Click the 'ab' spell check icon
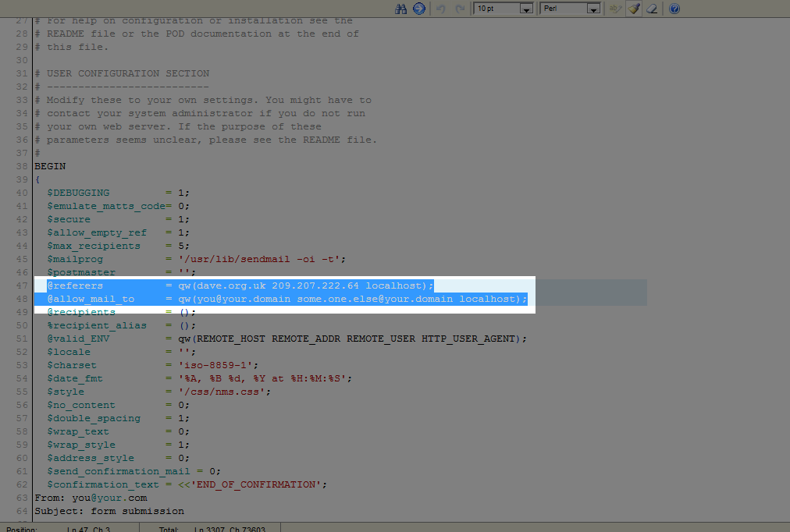Image resolution: width=790 pixels, height=532 pixels. [x=615, y=9]
